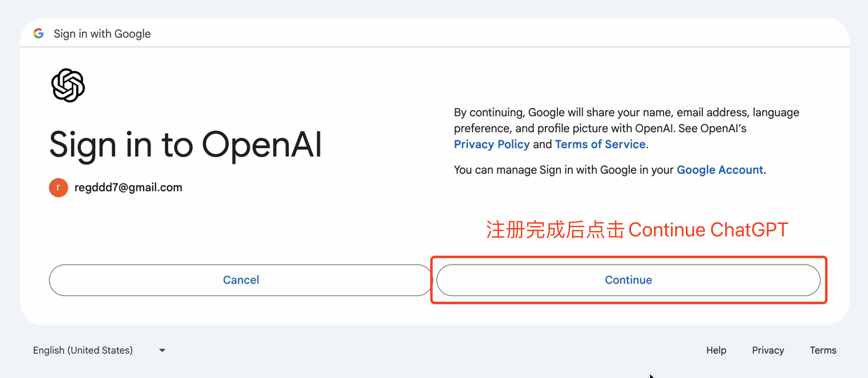Click the red Chinese 'Continue ChatGPT' annotation
The height and width of the screenshot is (378, 868).
[637, 230]
